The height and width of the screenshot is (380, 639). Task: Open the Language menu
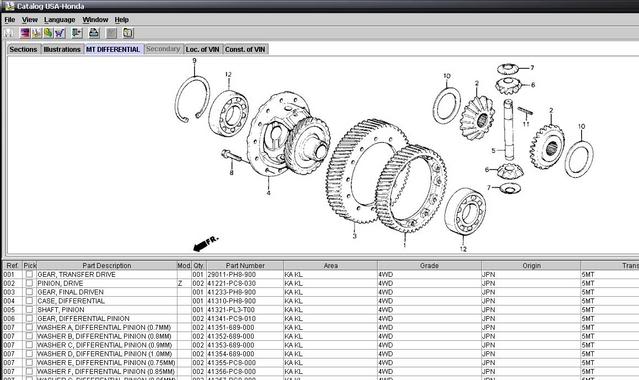59,20
